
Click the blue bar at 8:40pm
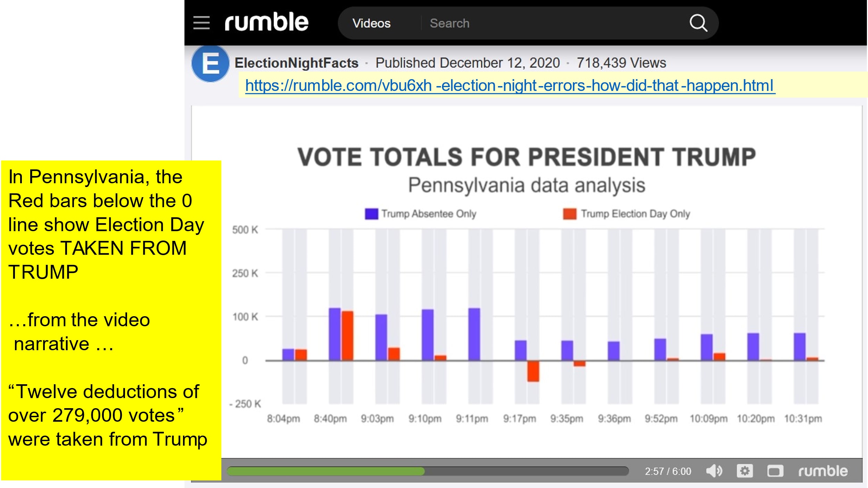[334, 334]
